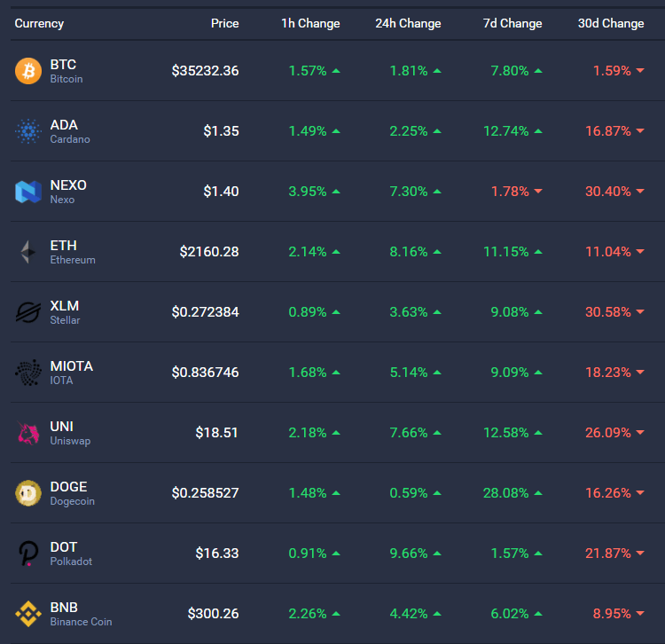This screenshot has height=644, width=665.
Task: Click NEXO 7d change down arrow
Action: pyautogui.click(x=538, y=192)
